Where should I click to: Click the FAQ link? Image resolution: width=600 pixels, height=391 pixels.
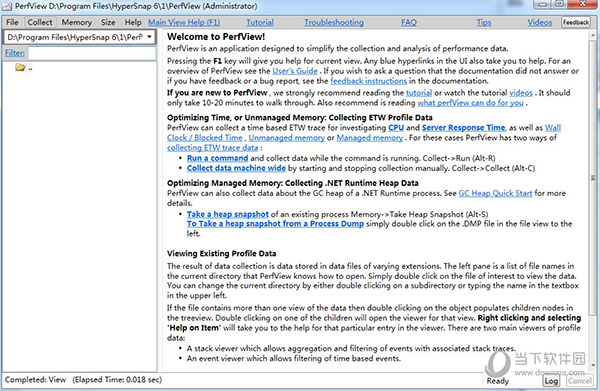pos(409,22)
